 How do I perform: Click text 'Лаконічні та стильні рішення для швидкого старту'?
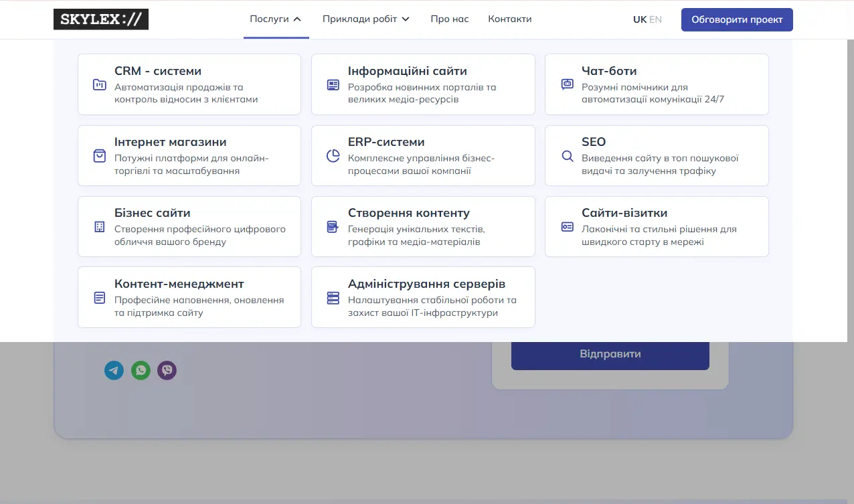pos(659,236)
